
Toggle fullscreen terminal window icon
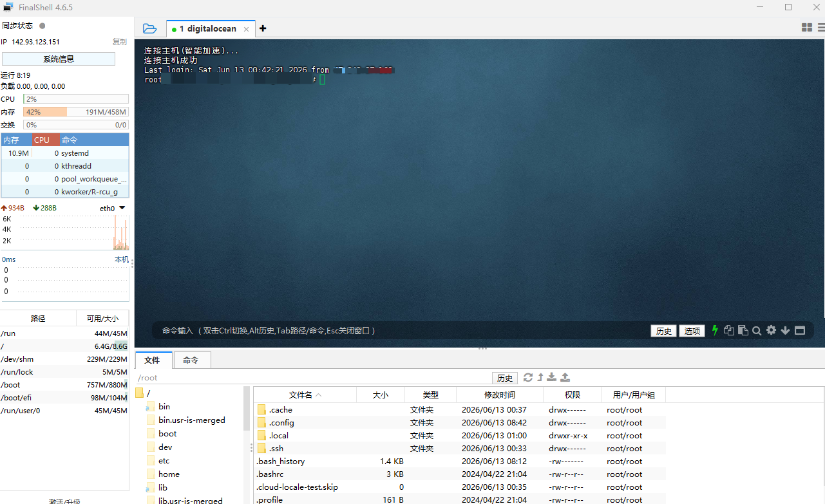[800, 330]
